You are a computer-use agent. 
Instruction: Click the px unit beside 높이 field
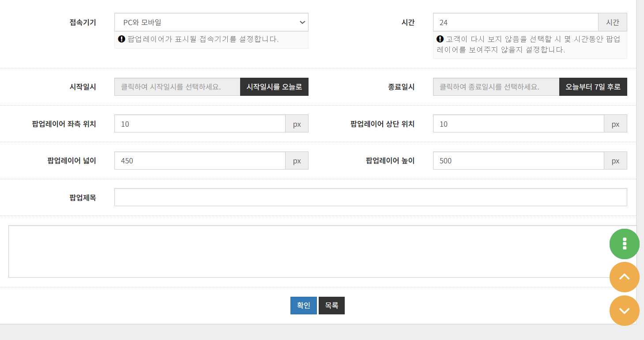pyautogui.click(x=615, y=161)
